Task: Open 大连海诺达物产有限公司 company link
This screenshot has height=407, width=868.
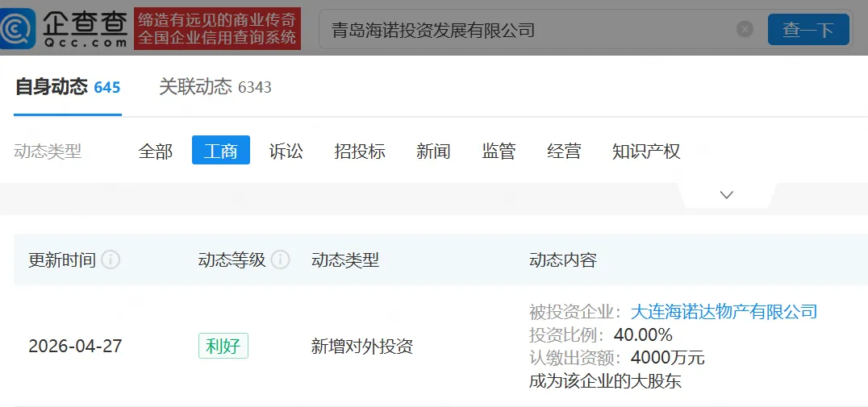Action: click(x=724, y=312)
